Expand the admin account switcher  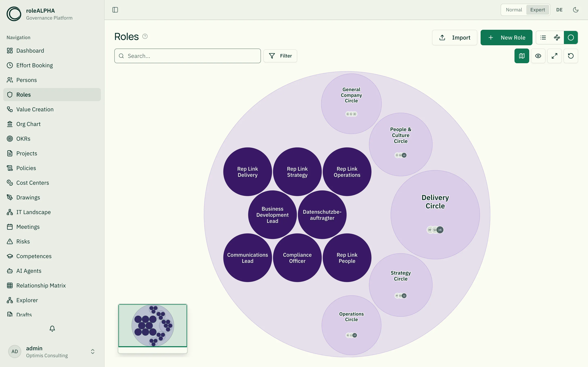click(x=92, y=352)
